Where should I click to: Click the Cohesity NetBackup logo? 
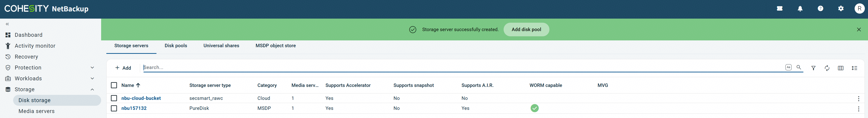coord(46,9)
